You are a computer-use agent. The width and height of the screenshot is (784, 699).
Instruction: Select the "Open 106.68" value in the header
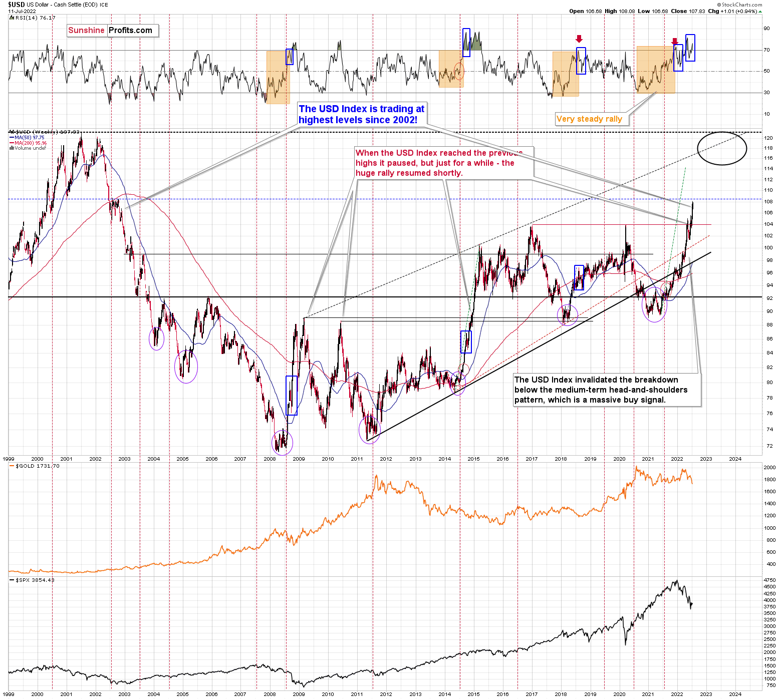coord(586,11)
